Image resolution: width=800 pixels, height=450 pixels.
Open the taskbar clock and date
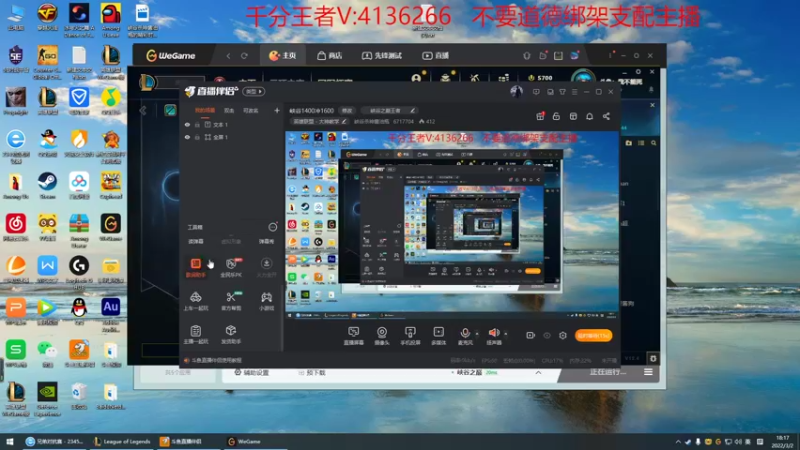782,442
